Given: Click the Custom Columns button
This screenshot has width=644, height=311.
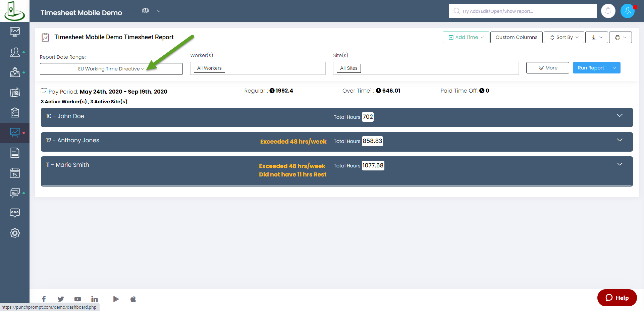Looking at the screenshot, I should [x=516, y=37].
